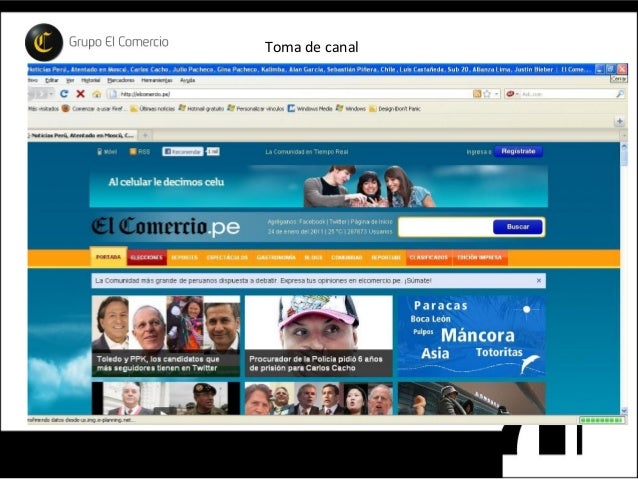
Task: Open the Marcadores menu
Action: [x=120, y=80]
